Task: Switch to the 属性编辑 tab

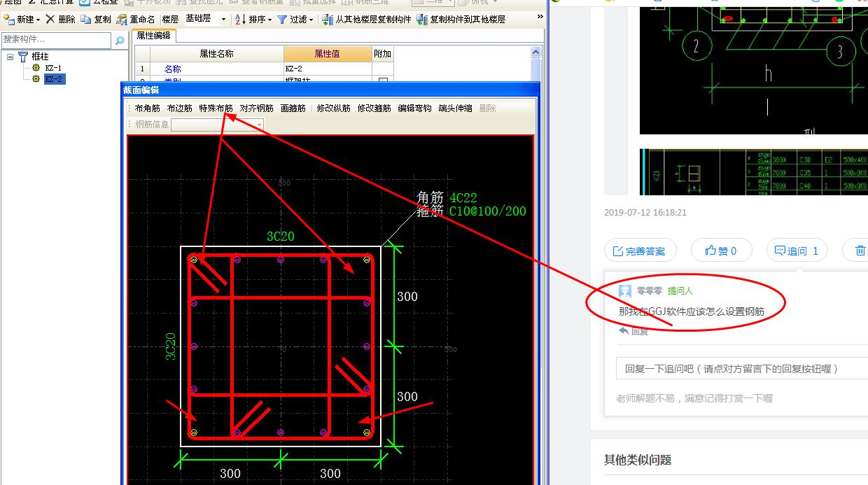Action: click(153, 36)
